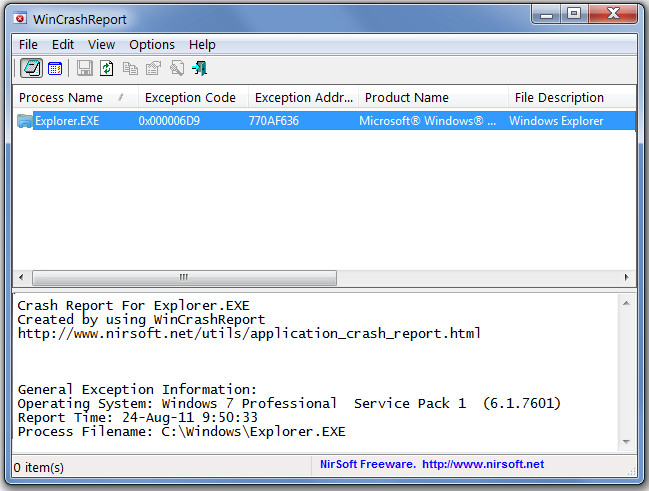Sort by the File Description column header
This screenshot has width=649, height=491.
pyautogui.click(x=572, y=98)
